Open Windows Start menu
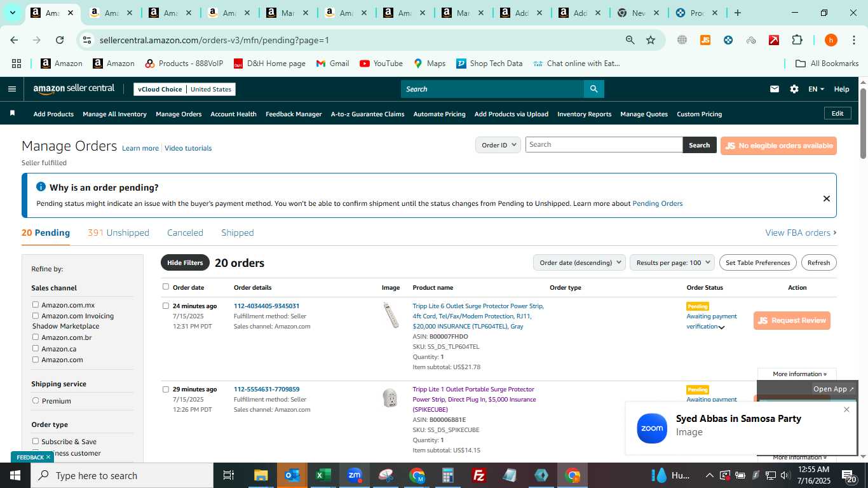Image resolution: width=868 pixels, height=488 pixels. [x=15, y=475]
